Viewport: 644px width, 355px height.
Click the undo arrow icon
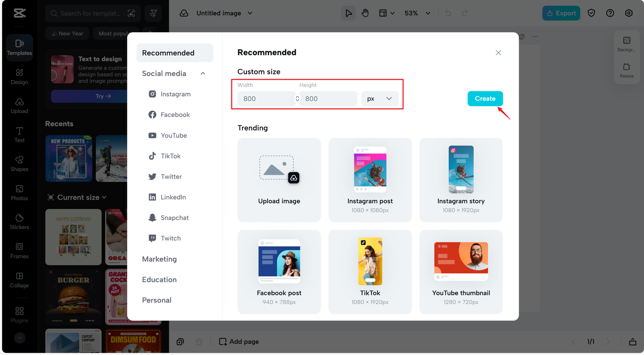click(448, 13)
